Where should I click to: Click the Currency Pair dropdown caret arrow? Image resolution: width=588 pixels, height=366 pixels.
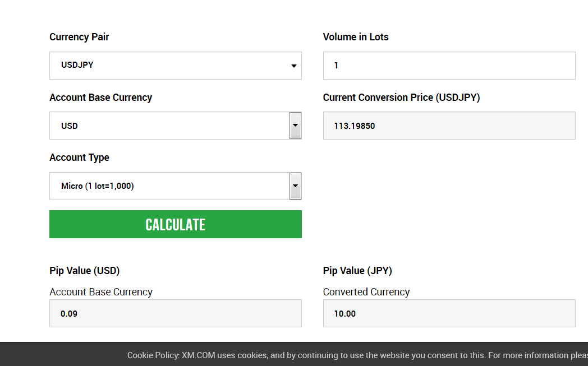[293, 66]
